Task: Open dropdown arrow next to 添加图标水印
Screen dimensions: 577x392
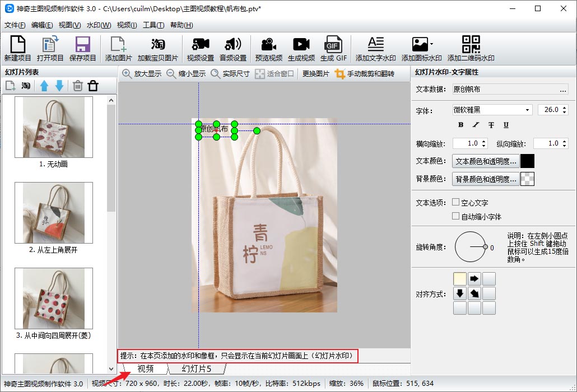Action: [432, 44]
